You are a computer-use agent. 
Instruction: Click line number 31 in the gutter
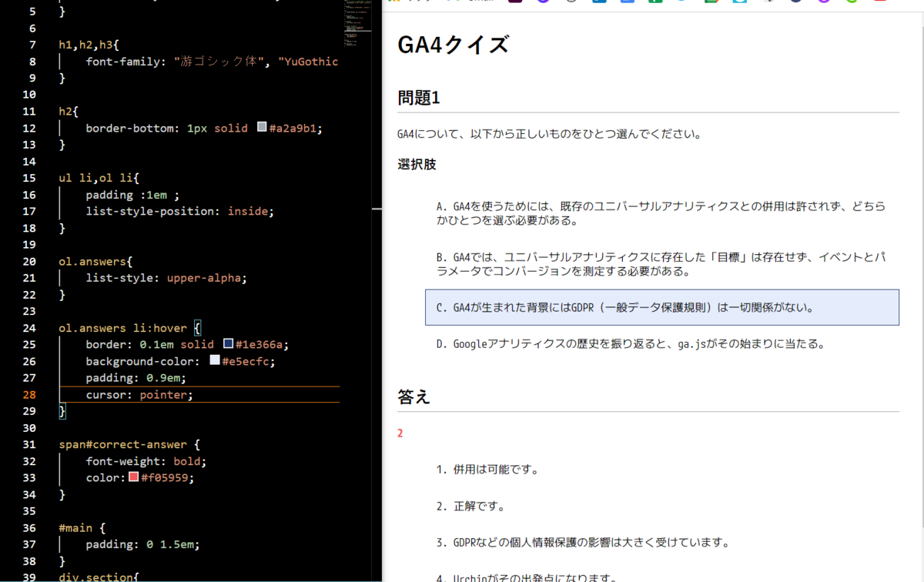tap(29, 445)
